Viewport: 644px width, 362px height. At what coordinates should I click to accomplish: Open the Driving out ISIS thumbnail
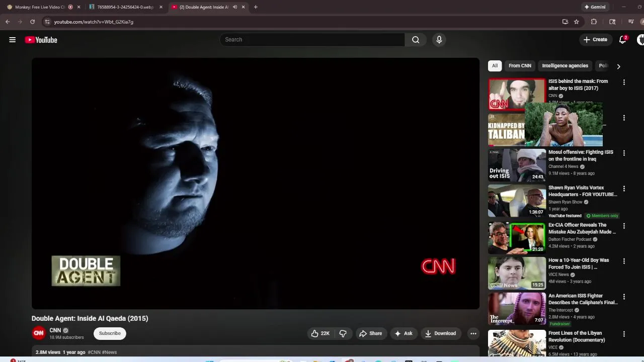(x=517, y=165)
